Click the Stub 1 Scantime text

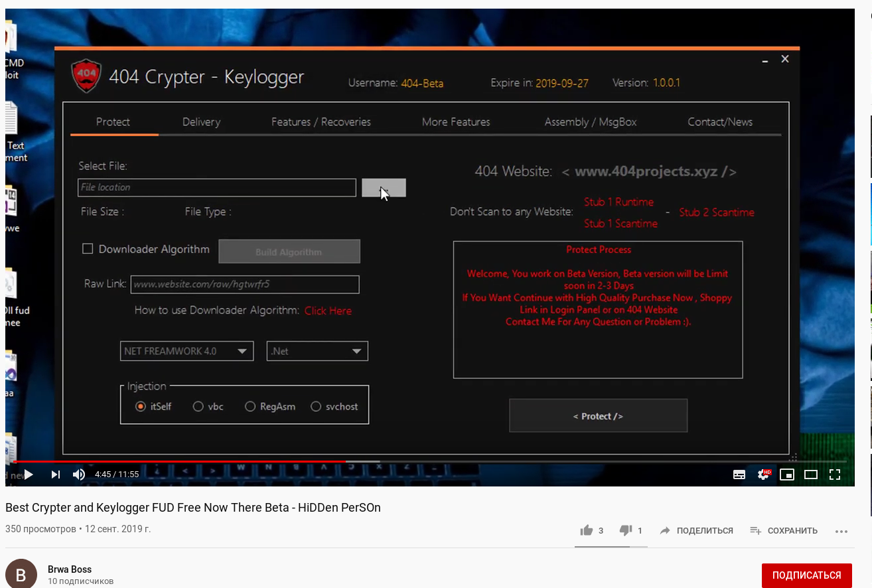[x=620, y=224]
